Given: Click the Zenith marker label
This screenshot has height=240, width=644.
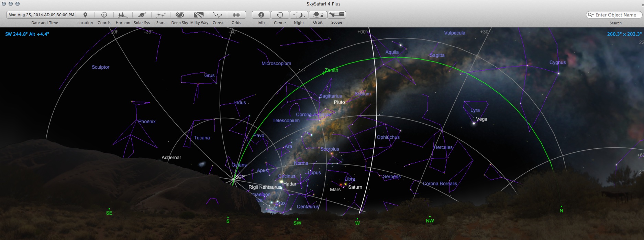Looking at the screenshot, I should (x=331, y=70).
